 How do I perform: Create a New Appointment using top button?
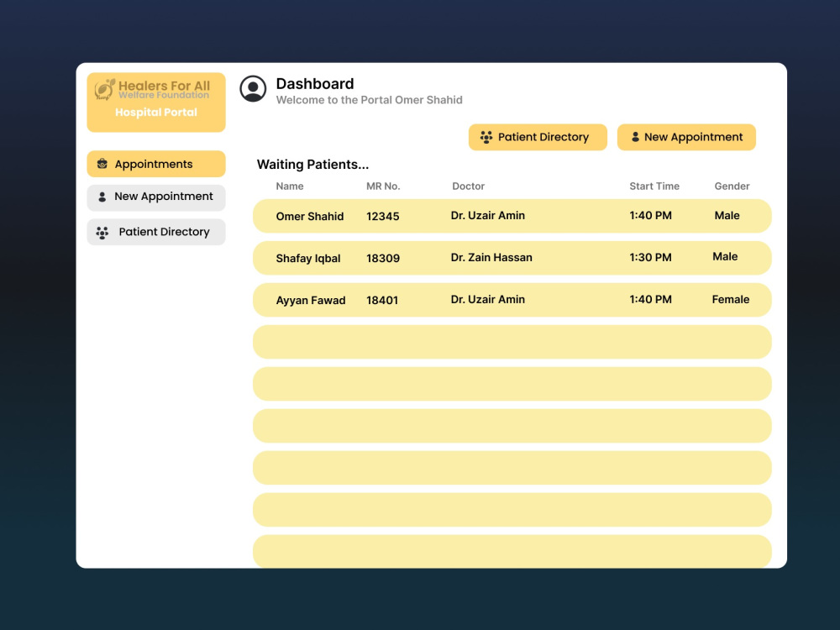tap(686, 137)
